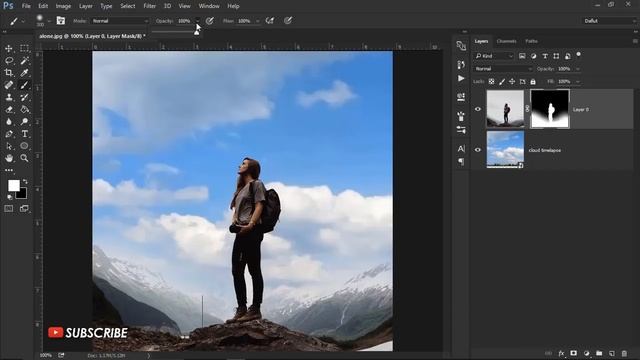Toggle lock all

coord(533,82)
